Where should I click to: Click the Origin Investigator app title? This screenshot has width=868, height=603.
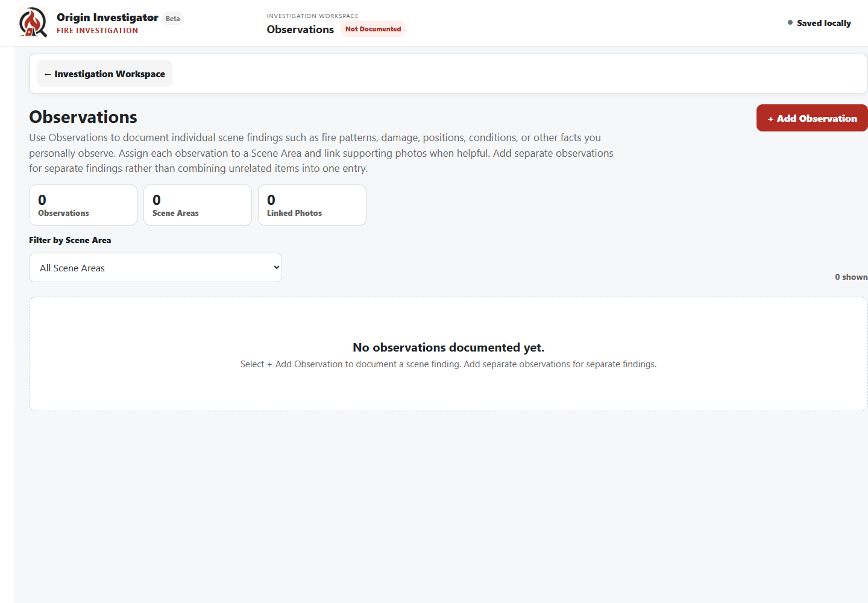coord(107,17)
